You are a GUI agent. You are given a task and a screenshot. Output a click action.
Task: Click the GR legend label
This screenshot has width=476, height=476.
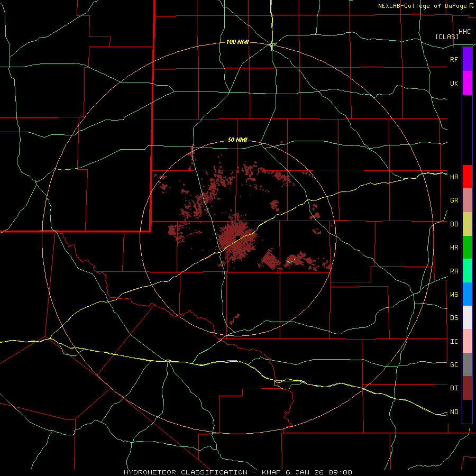pos(454,200)
